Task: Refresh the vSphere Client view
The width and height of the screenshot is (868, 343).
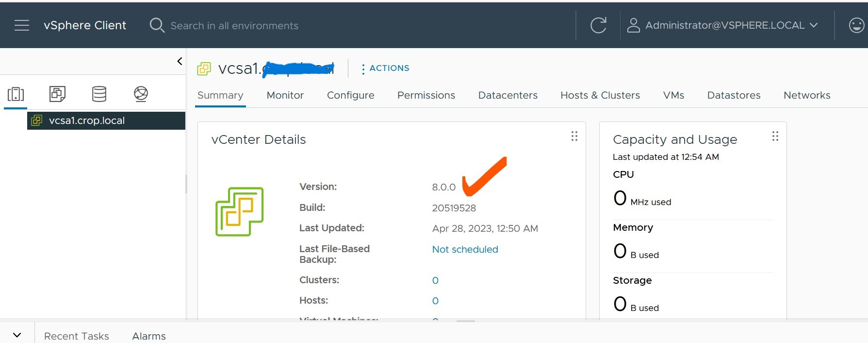Action: coord(598,25)
